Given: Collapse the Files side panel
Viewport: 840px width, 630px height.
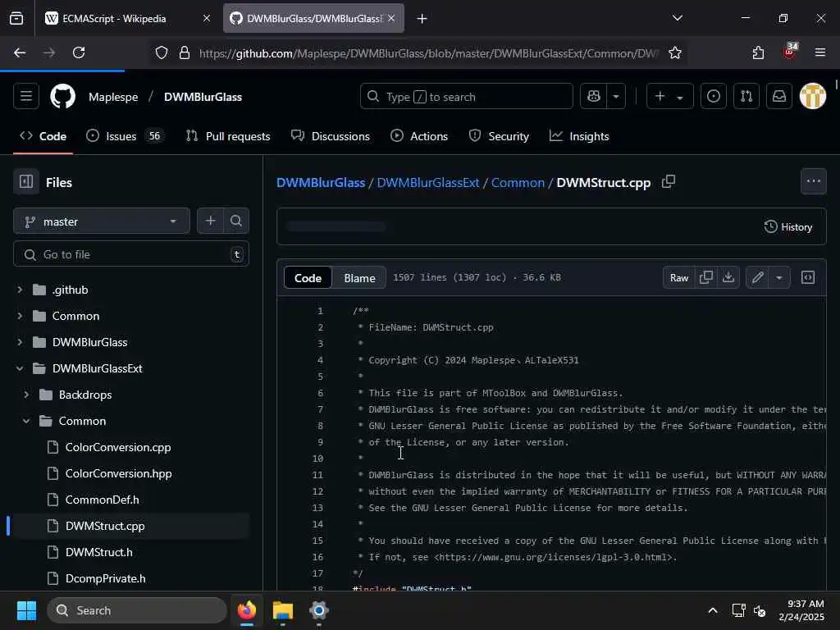Looking at the screenshot, I should click(x=26, y=182).
